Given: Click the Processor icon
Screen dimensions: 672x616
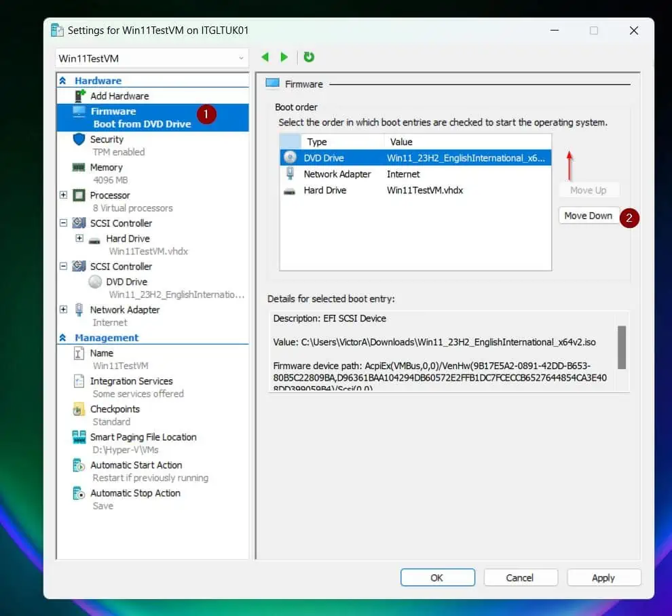Looking at the screenshot, I should click(79, 195).
